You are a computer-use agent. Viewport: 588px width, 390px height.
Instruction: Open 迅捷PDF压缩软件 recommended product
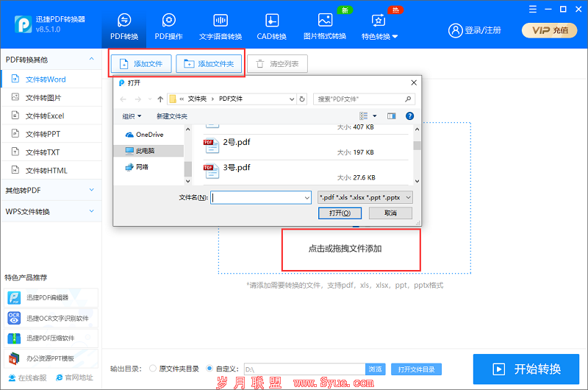[x=51, y=338]
